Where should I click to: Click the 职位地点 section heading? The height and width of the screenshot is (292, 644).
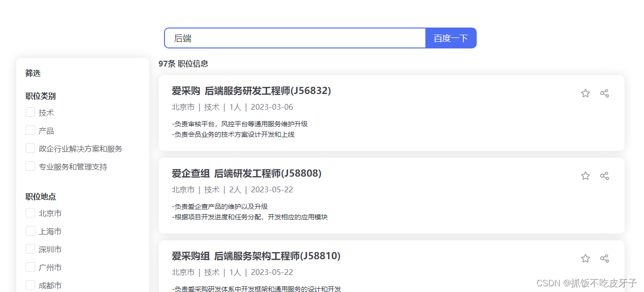pyautogui.click(x=41, y=197)
